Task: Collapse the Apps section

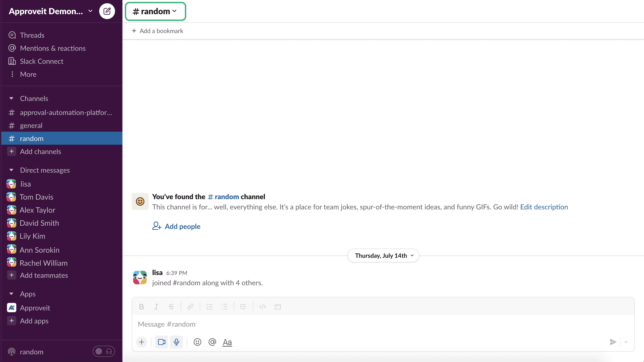Action: [x=11, y=294]
